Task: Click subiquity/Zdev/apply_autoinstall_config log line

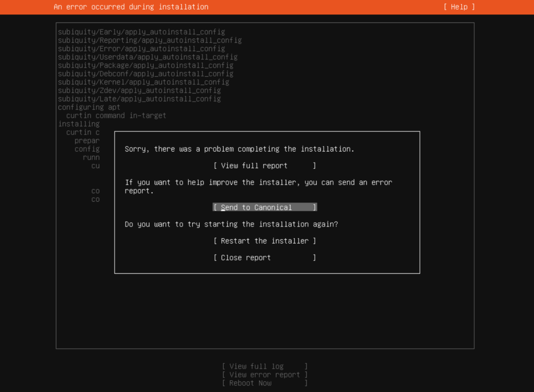Action: click(x=139, y=90)
